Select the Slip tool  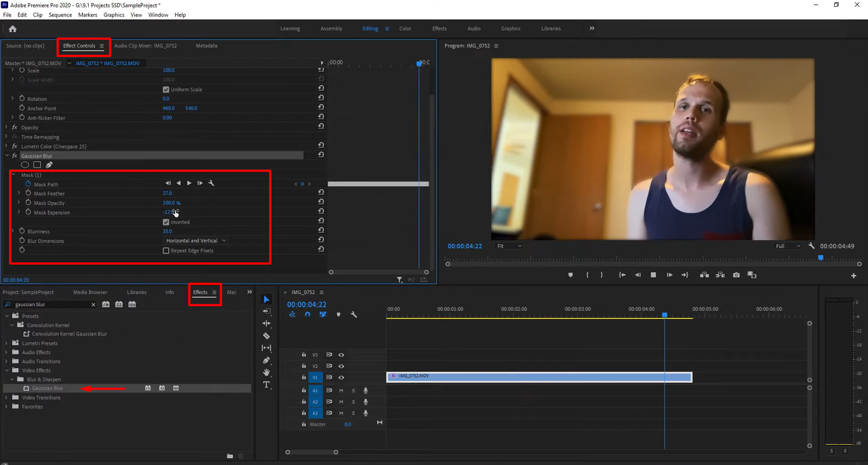267,348
